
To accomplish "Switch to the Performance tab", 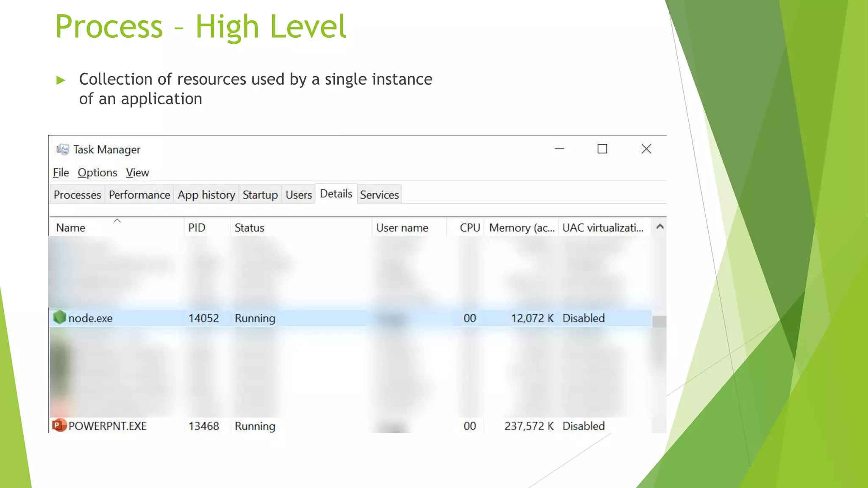I will (139, 194).
